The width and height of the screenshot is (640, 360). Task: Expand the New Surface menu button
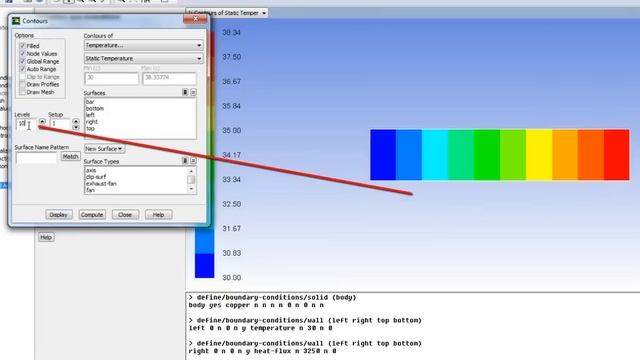pyautogui.click(x=104, y=149)
